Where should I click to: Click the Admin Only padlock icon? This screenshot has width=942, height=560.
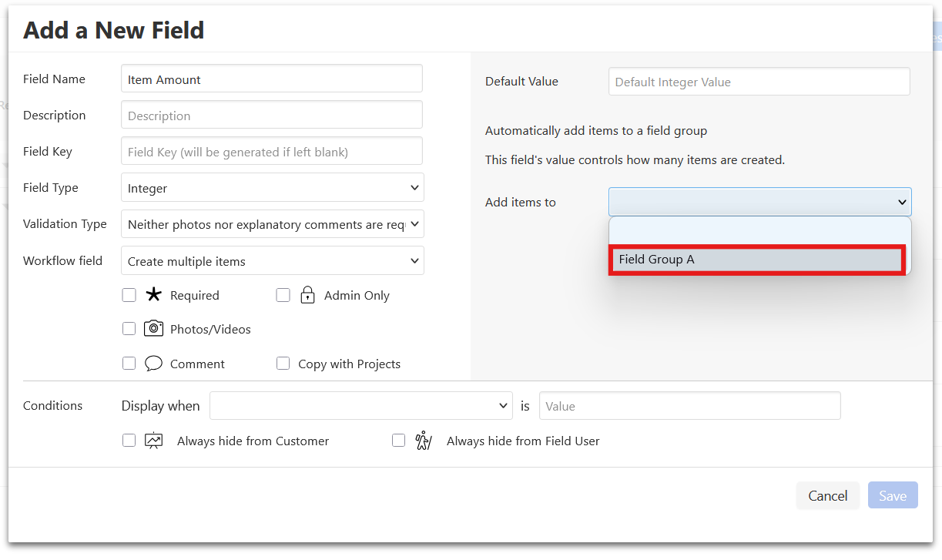tap(307, 295)
